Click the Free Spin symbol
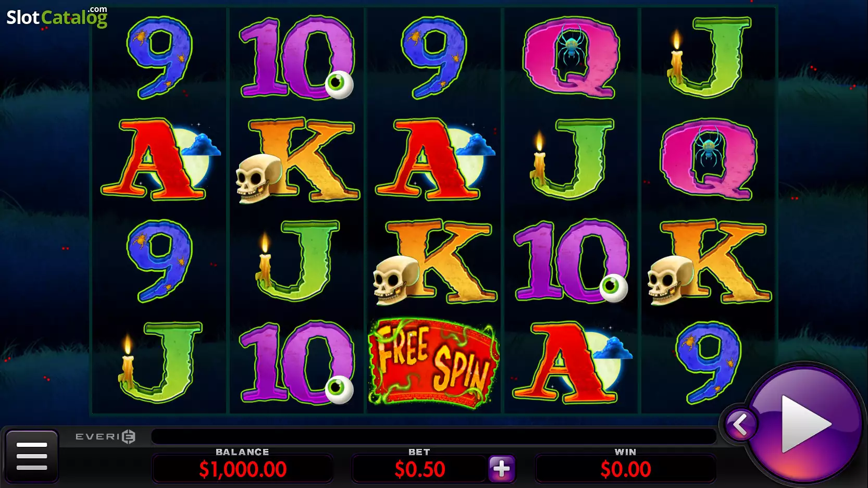Viewport: 868px width, 488px height. coord(433,363)
